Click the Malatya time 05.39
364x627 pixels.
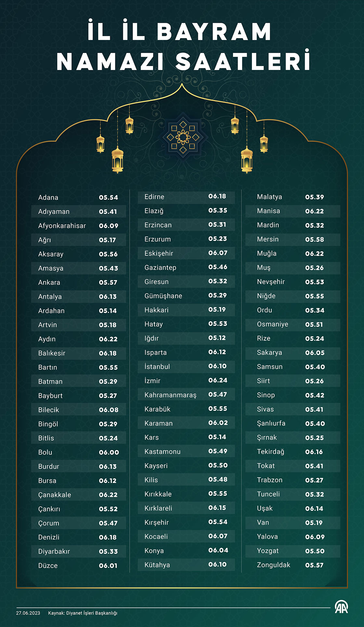[314, 197]
